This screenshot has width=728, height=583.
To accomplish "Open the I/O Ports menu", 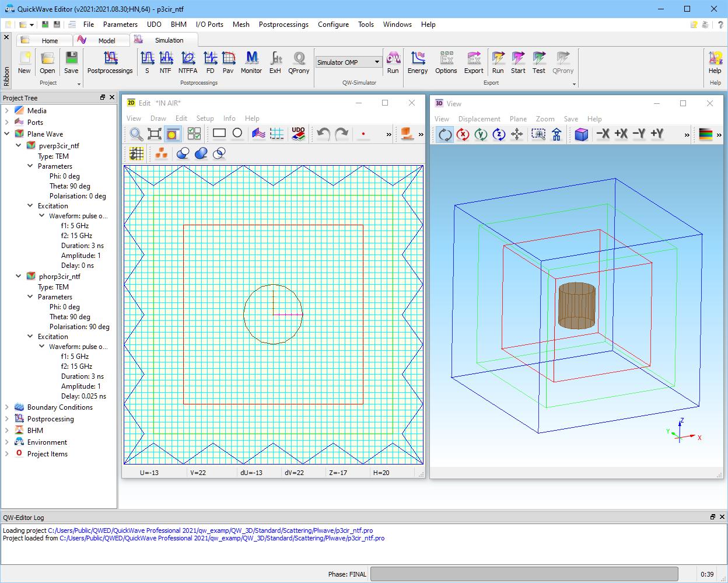I will 209,25.
